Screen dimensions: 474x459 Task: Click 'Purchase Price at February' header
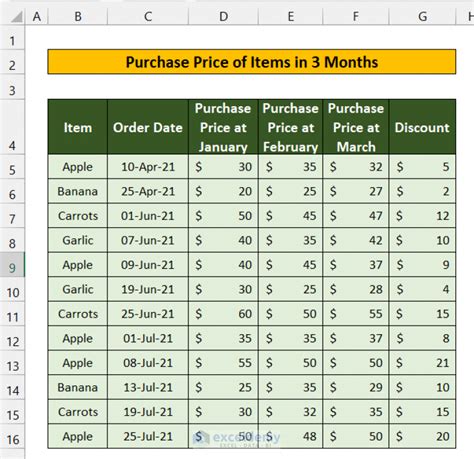click(x=290, y=127)
